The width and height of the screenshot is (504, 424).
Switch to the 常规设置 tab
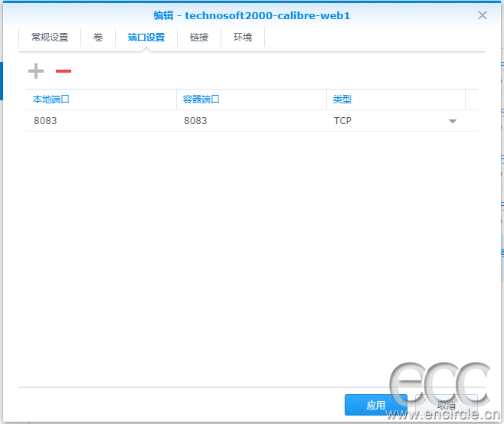coord(50,38)
